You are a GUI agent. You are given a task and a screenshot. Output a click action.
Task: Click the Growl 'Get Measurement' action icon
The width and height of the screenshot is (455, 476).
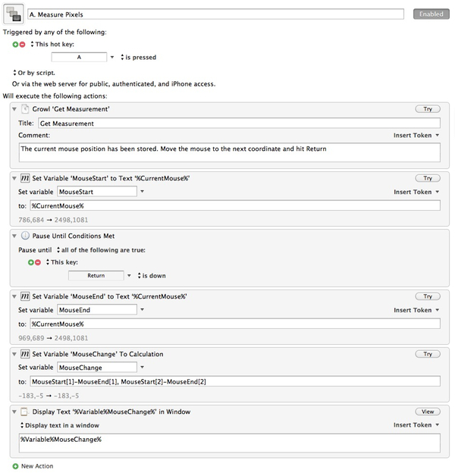click(x=25, y=109)
